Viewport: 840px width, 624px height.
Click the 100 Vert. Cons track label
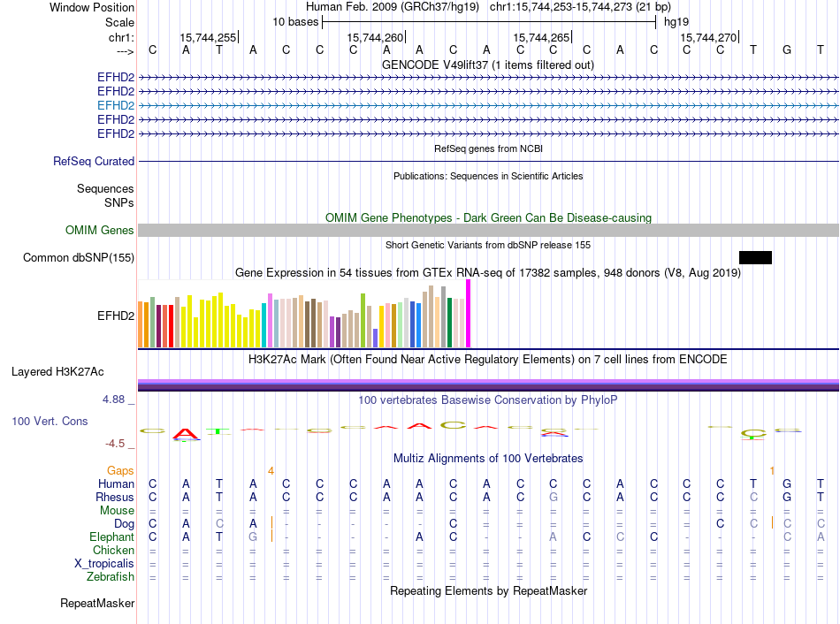(50, 422)
